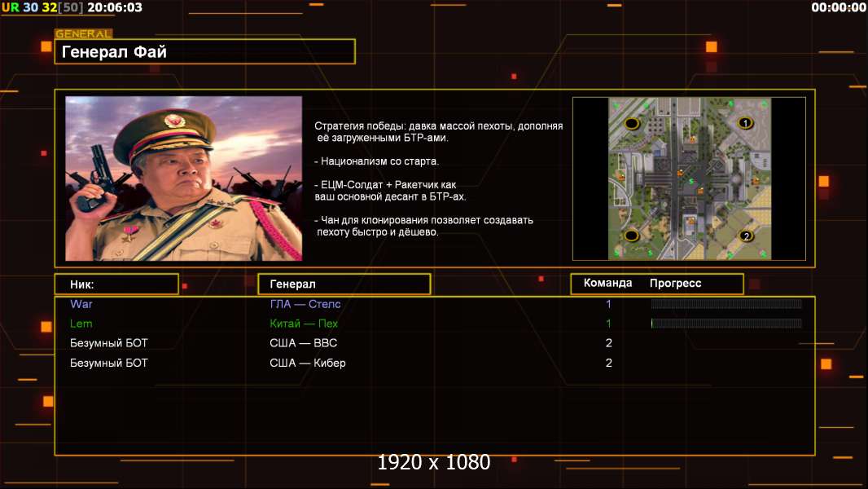Image resolution: width=868 pixels, height=489 pixels.
Task: Click the США — ВВС bot general
Action: (x=304, y=343)
